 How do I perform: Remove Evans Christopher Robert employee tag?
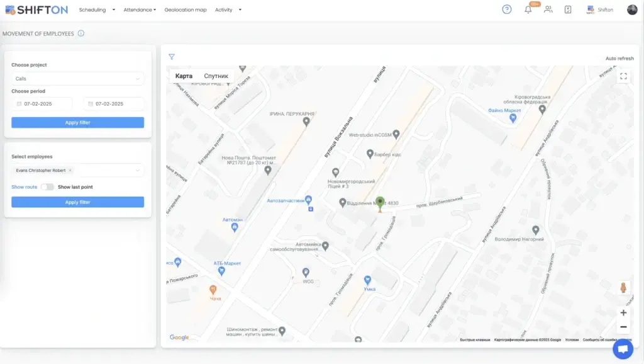coord(70,171)
